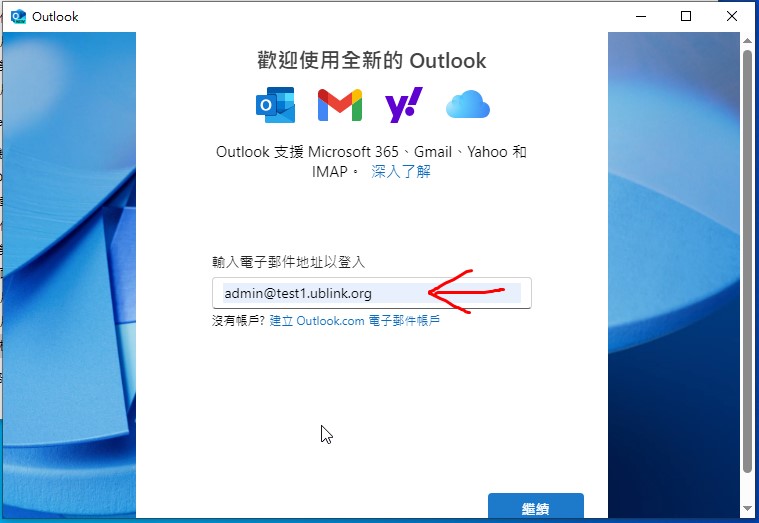Click the Outlook title text in title bar
This screenshot has height=523, width=759.
pos(55,16)
